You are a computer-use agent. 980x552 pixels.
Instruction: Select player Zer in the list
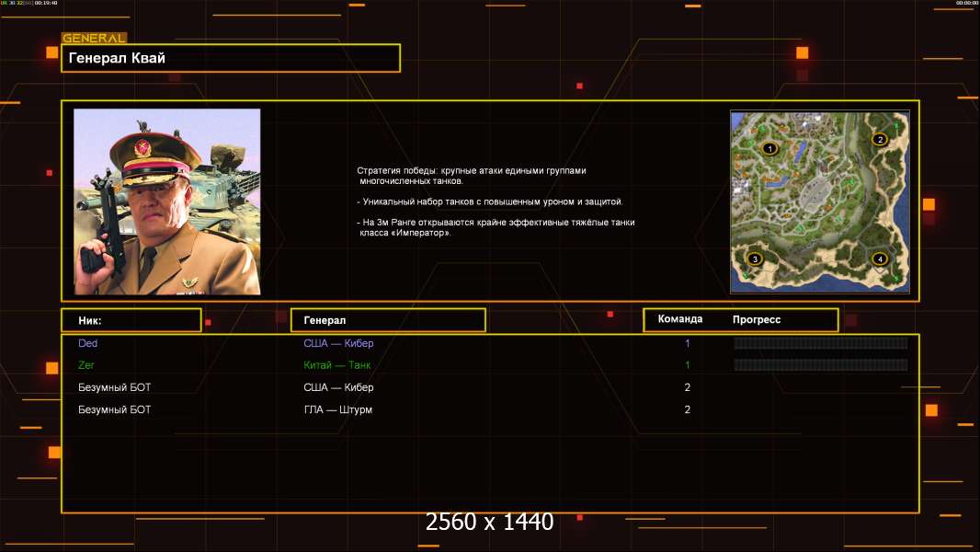[87, 365]
